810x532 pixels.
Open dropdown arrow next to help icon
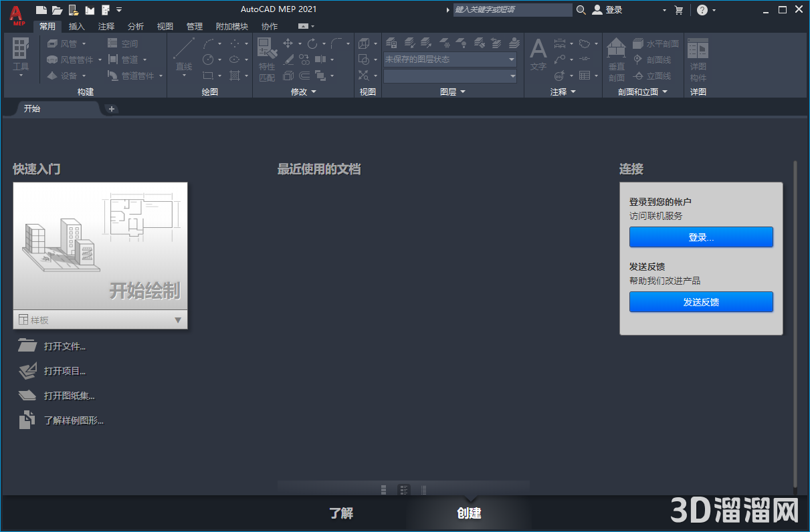pos(714,10)
